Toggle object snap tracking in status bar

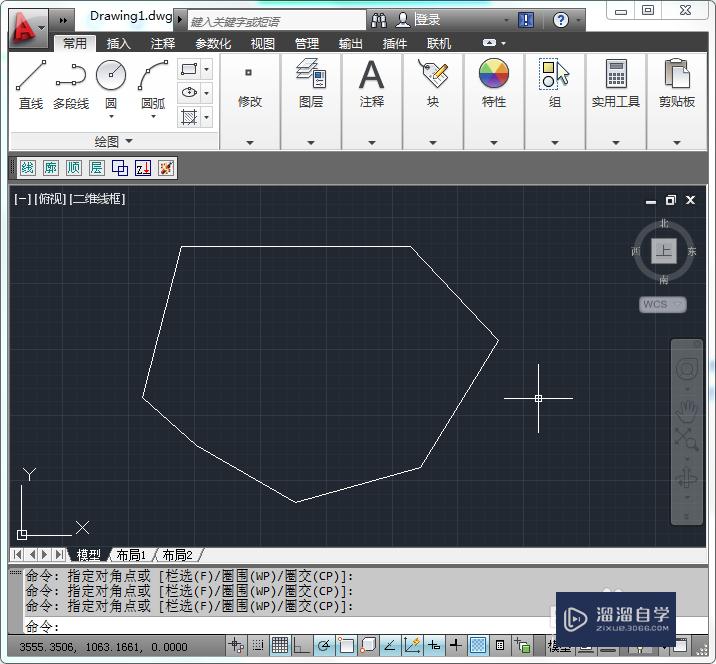click(x=390, y=645)
